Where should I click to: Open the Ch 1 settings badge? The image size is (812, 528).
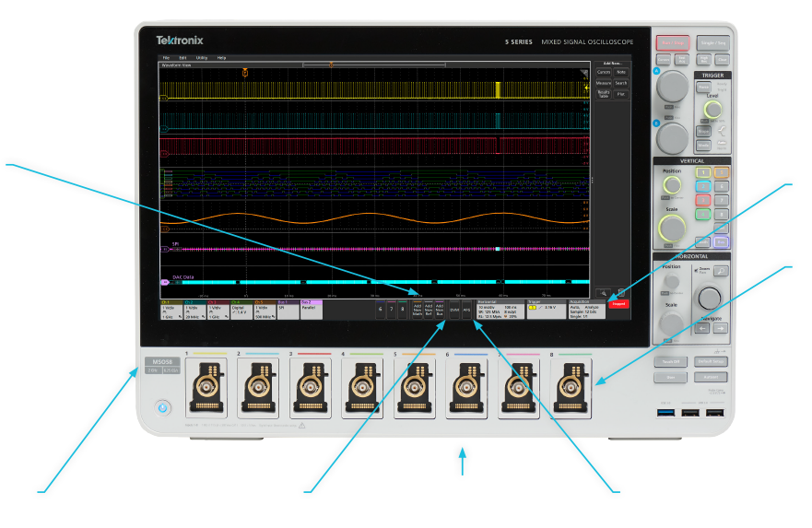tap(171, 310)
